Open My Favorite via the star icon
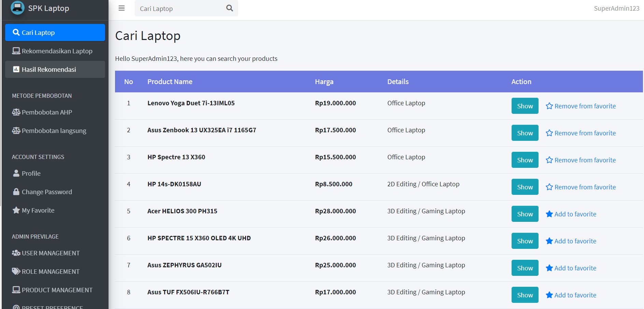The image size is (644, 309). coord(16,210)
